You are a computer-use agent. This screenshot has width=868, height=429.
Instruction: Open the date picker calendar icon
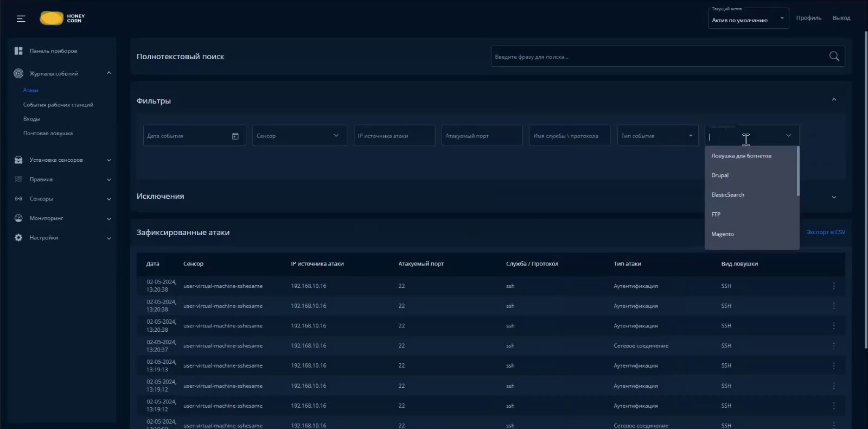point(235,136)
